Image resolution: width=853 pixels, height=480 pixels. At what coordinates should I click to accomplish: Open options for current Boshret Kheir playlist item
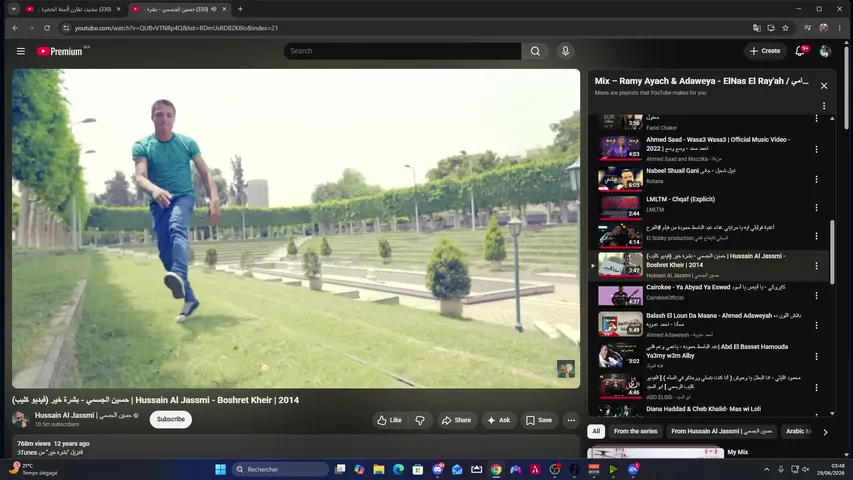tap(816, 266)
